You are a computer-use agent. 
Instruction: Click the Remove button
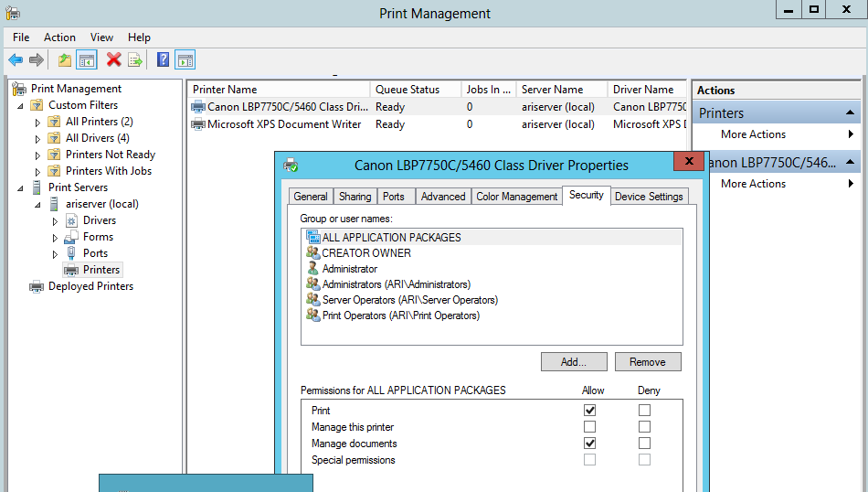(648, 362)
